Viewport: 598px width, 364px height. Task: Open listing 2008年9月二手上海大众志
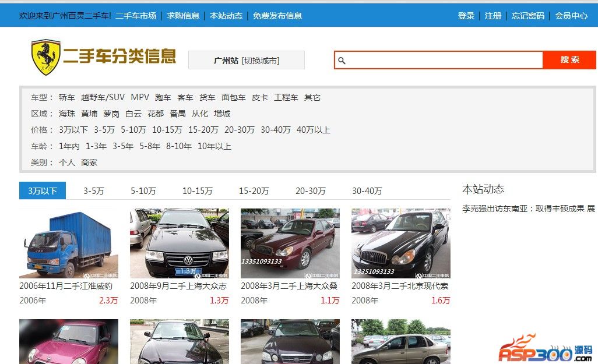[178, 286]
